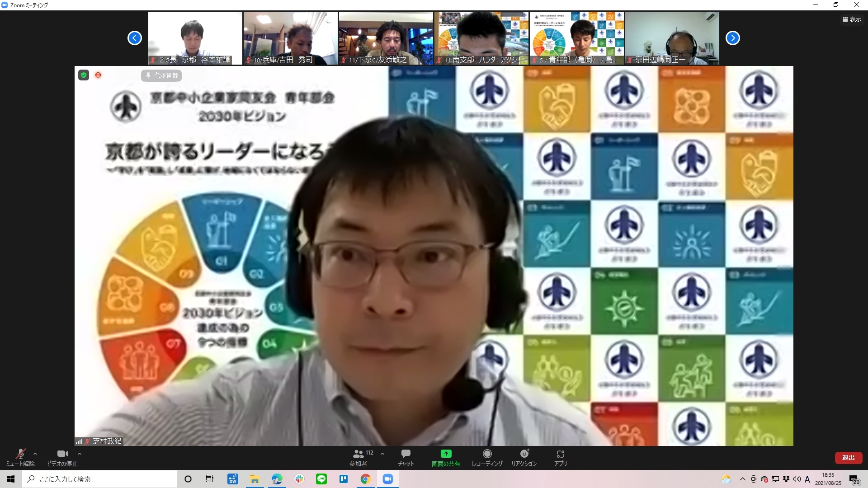Viewport: 868px width, 488px height.
Task: Open the アプリ apps panel
Action: [x=561, y=457]
